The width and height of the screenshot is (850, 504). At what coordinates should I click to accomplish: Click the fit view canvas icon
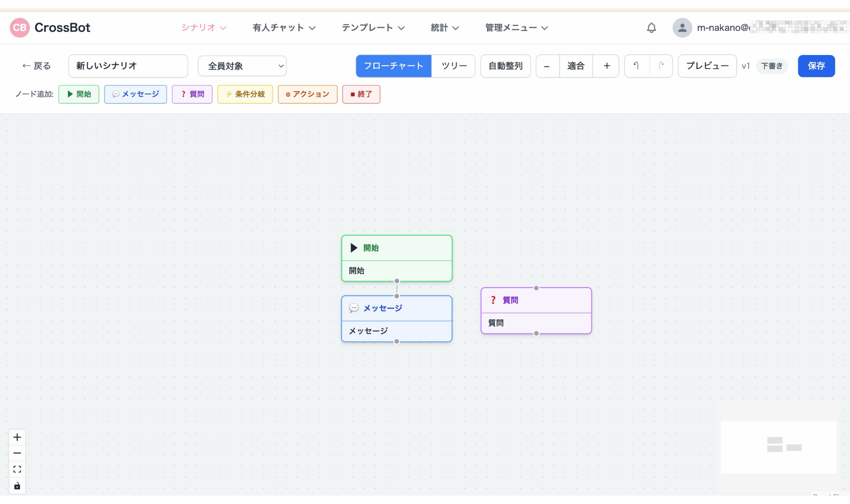click(17, 469)
